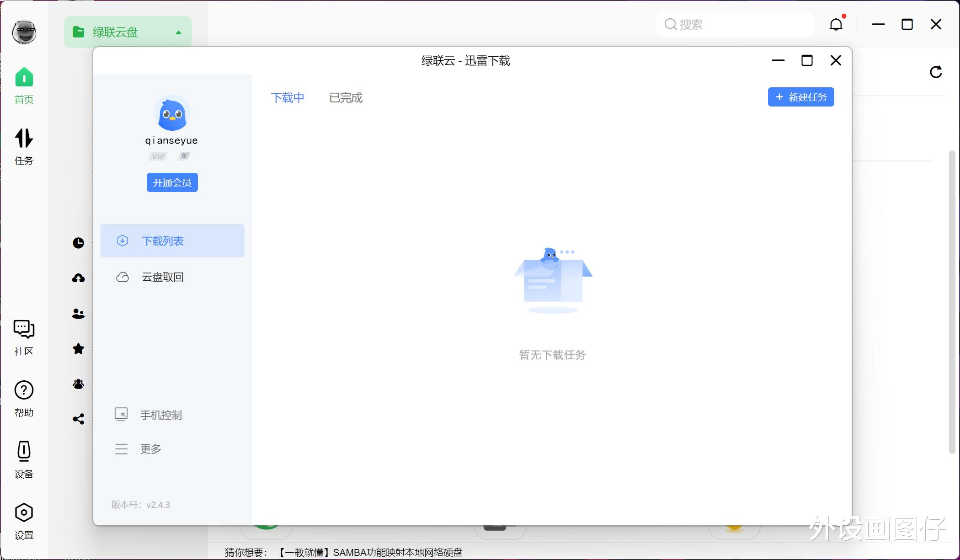This screenshot has width=960, height=560.
Task: Open the 设备 device icon
Action: pyautogui.click(x=24, y=459)
